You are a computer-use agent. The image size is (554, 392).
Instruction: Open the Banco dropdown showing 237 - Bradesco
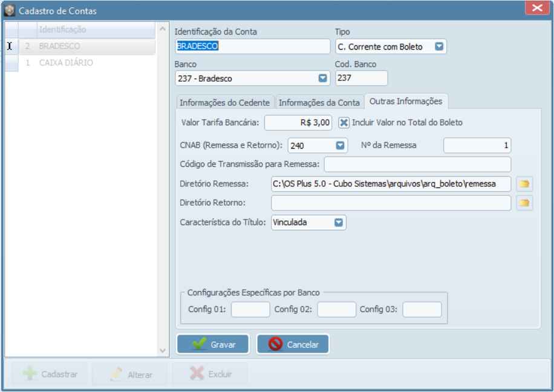[x=322, y=79]
